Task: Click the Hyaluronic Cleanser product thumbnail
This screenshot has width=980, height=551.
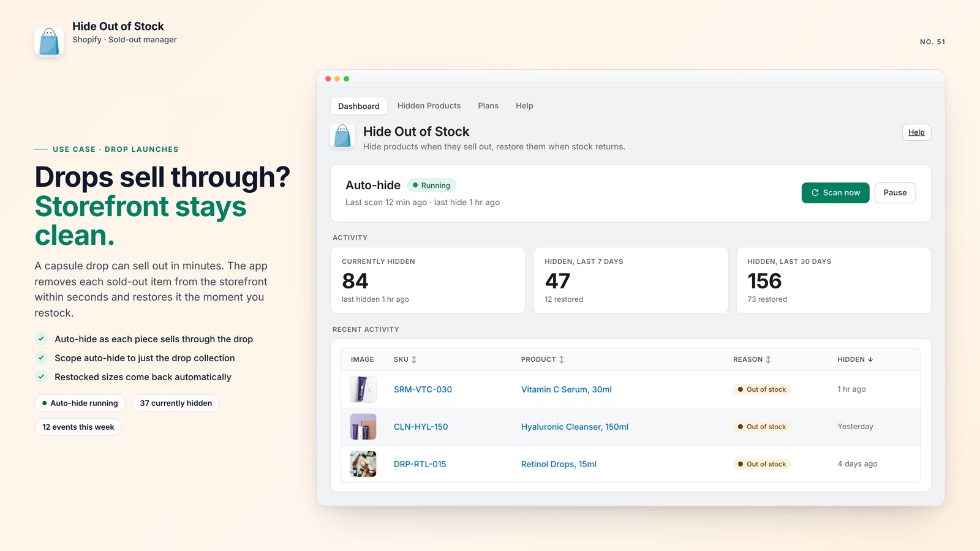Action: pyautogui.click(x=363, y=427)
